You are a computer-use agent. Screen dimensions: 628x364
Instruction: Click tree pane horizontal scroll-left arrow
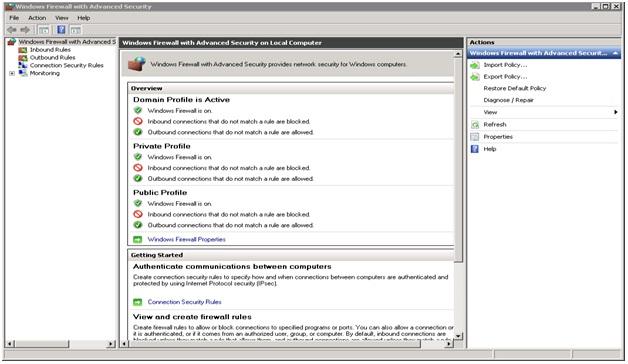(x=10, y=344)
